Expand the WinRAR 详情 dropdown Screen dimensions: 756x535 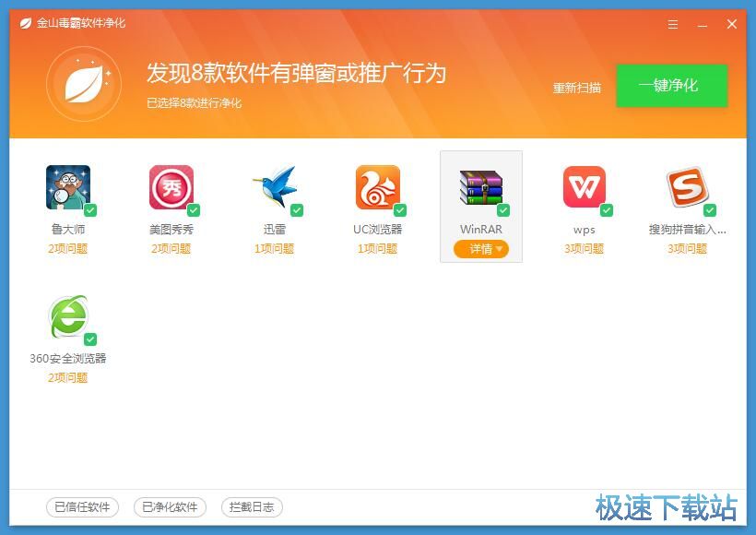pyautogui.click(x=481, y=249)
